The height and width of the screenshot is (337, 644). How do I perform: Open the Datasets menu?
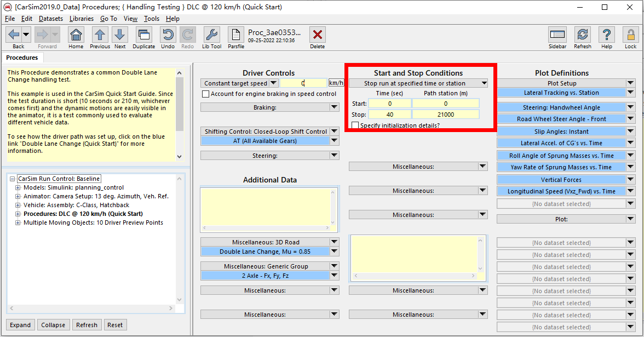coord(51,19)
